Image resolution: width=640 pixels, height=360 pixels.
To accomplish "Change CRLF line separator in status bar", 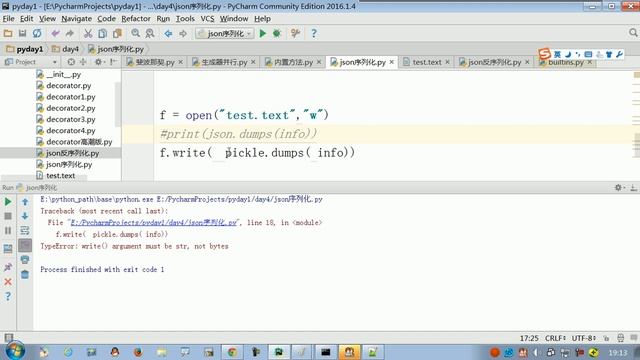I will pyautogui.click(x=555, y=338).
